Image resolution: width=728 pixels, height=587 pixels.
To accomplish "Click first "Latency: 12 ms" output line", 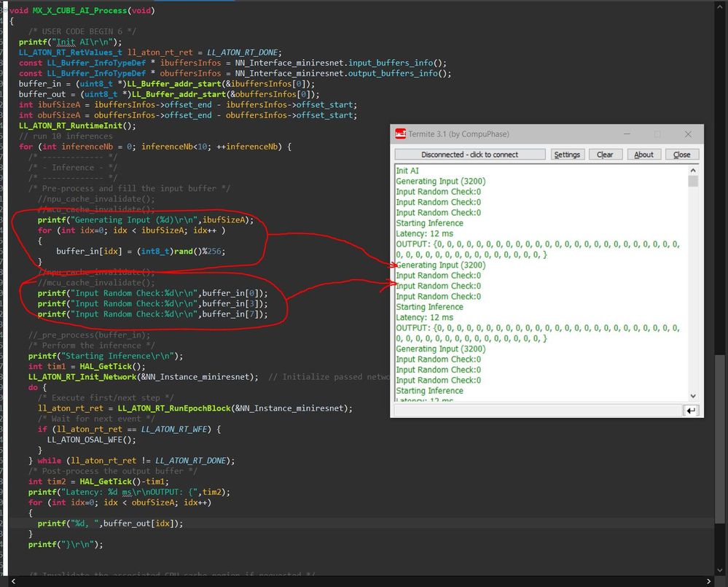I will tap(424, 234).
